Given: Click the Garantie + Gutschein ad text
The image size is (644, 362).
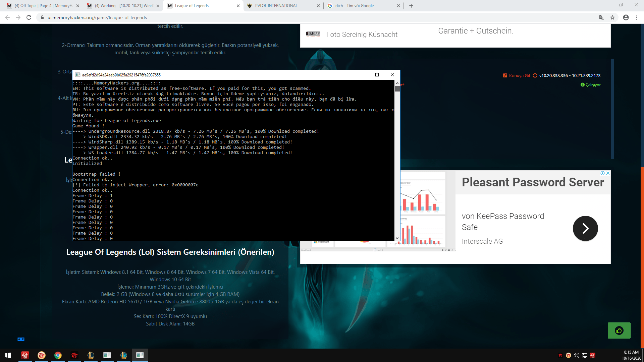Looking at the screenshot, I should 476,31.
